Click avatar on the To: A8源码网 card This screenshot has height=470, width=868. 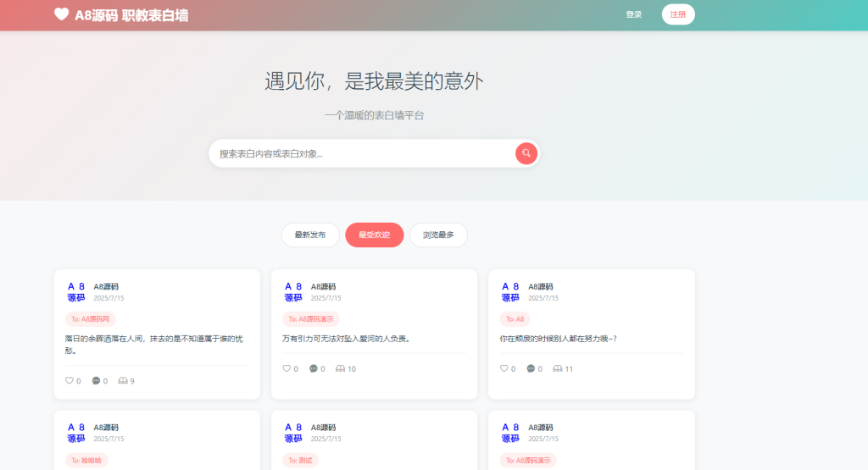pyautogui.click(x=76, y=292)
